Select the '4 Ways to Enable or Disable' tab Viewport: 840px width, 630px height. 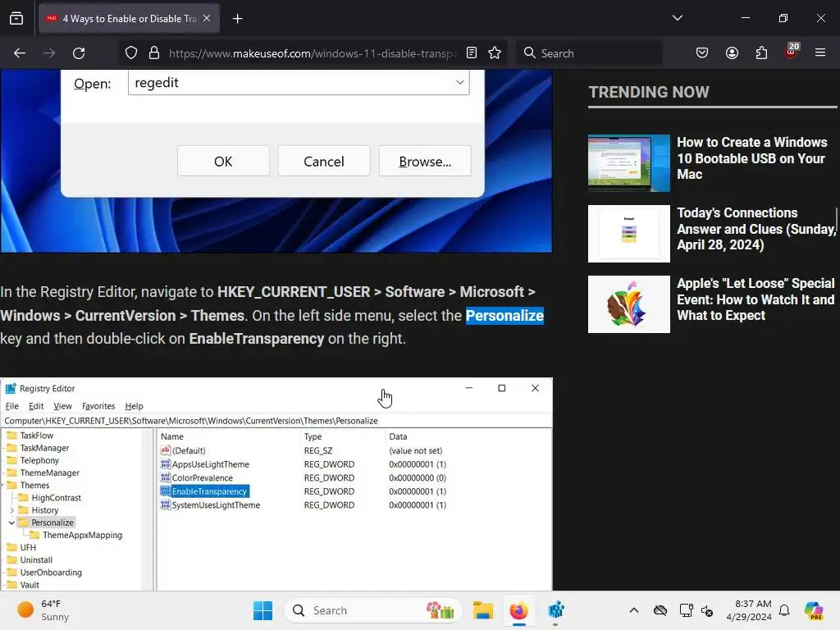pyautogui.click(x=129, y=19)
